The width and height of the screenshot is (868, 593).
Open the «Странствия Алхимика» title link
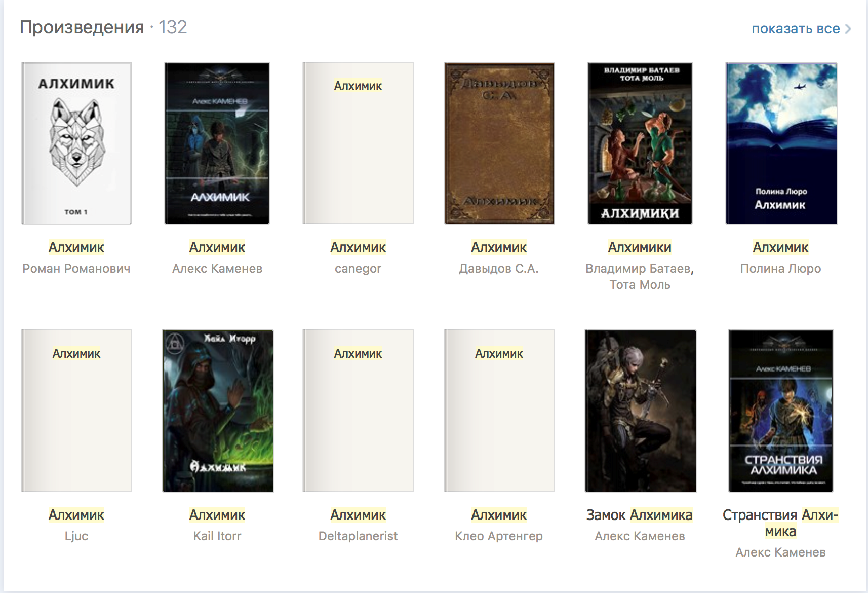click(x=780, y=523)
